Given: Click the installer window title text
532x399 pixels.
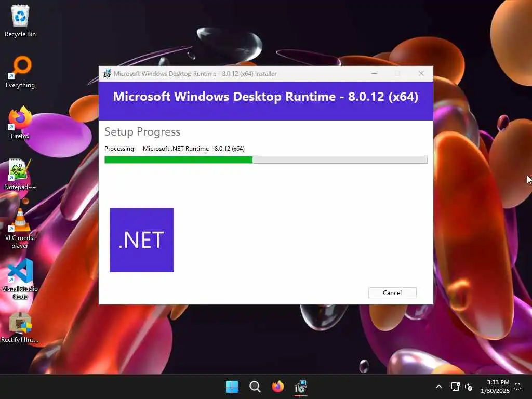Looking at the screenshot, I should [195, 74].
